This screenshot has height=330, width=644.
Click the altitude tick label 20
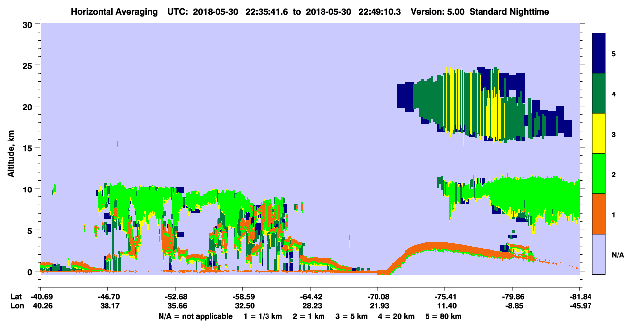coord(28,107)
